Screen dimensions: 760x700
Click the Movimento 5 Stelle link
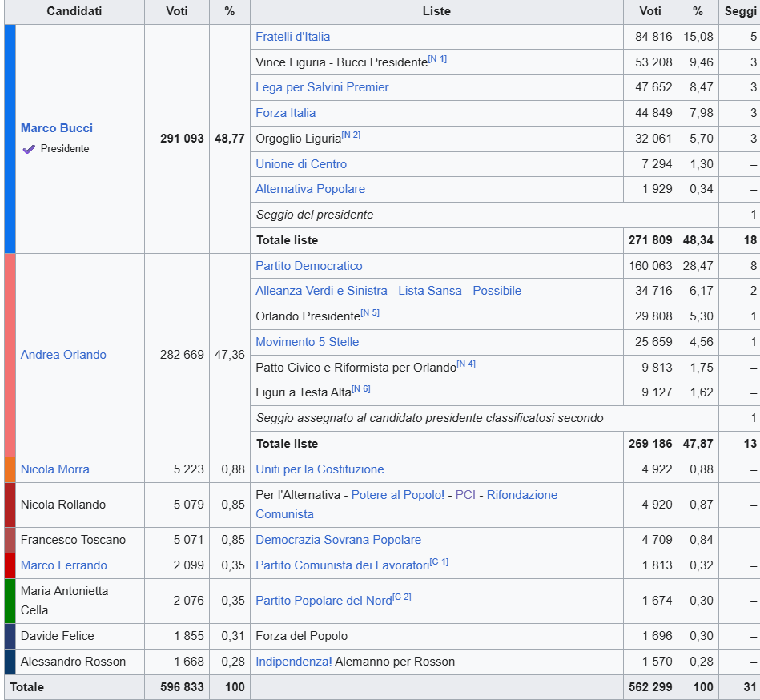point(307,342)
